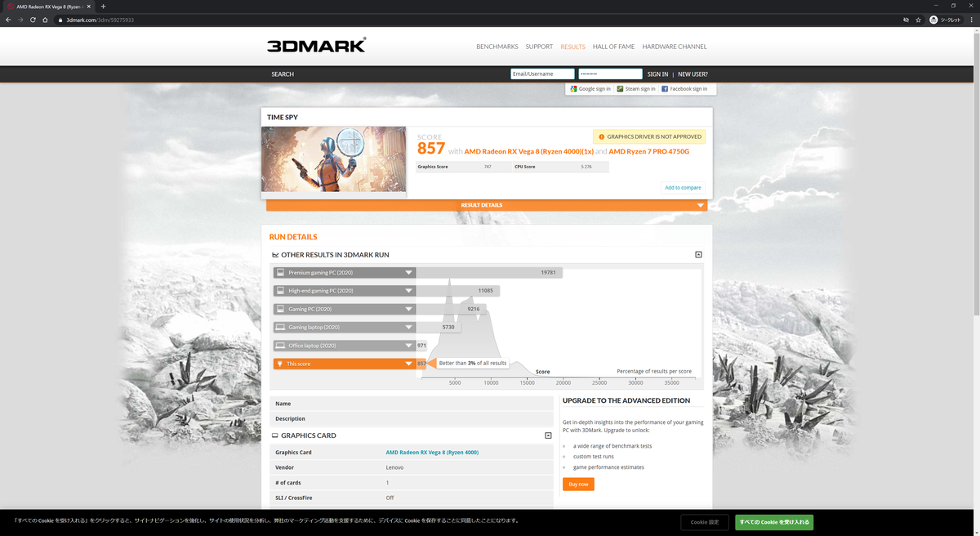Focus the Email/Username input field
This screenshot has width=980, height=536.
point(542,74)
